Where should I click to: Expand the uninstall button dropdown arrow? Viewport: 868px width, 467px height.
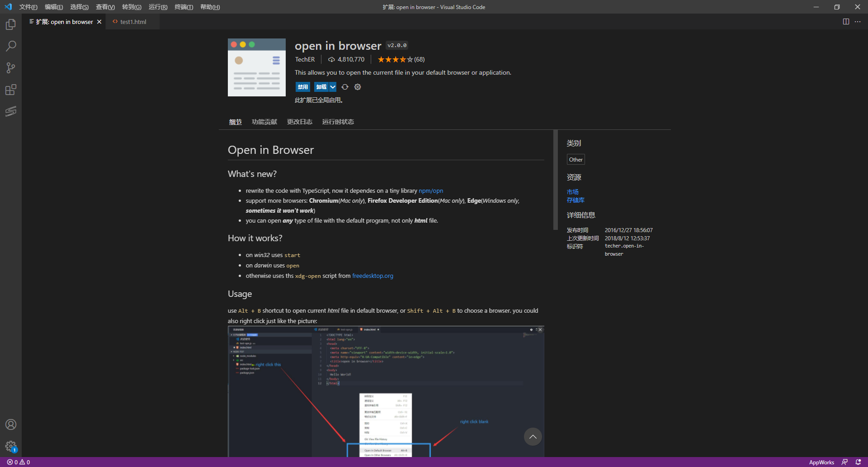click(x=333, y=87)
